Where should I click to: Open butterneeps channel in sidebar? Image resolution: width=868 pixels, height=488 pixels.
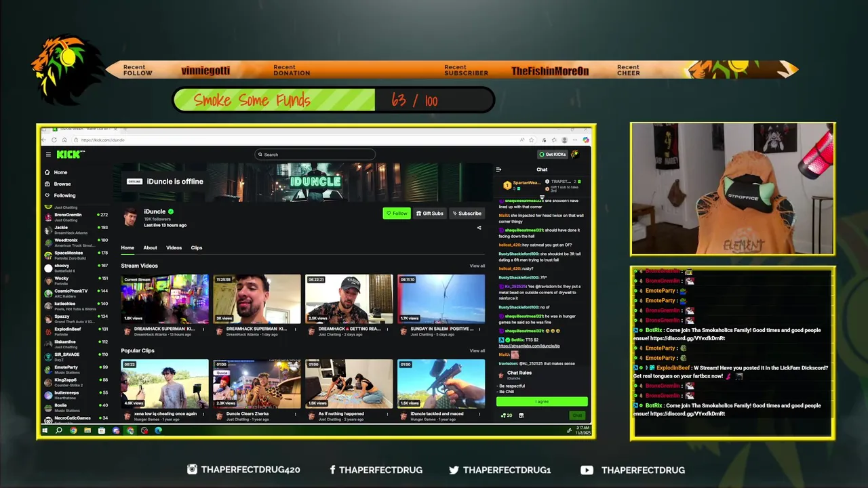click(x=76, y=395)
